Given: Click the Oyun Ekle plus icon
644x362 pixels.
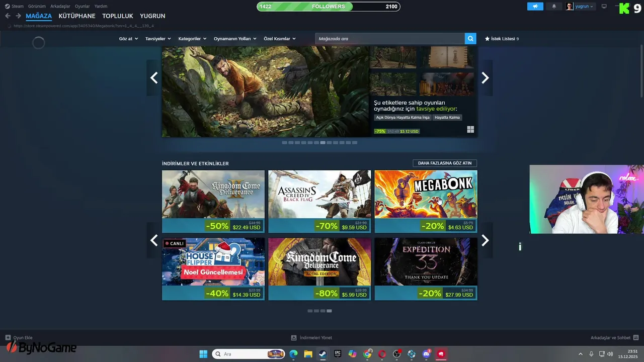Looking at the screenshot, I should point(8,338).
